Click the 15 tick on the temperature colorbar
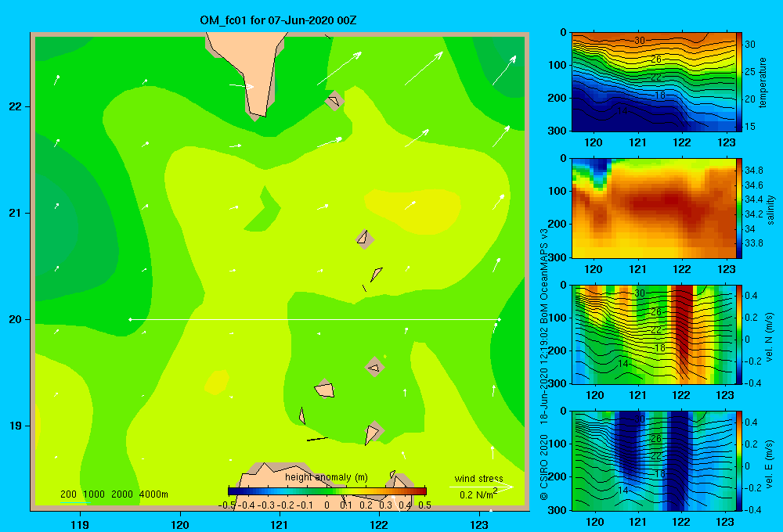783x532 pixels. tap(750, 127)
